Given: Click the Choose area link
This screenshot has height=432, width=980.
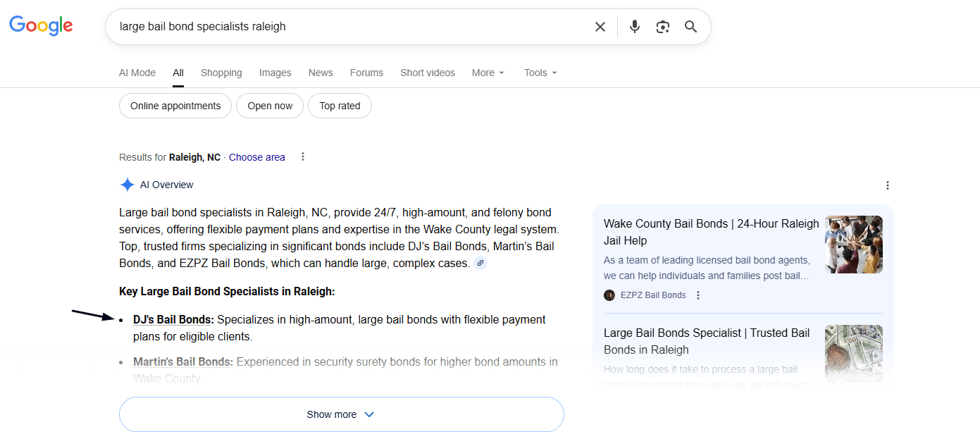Looking at the screenshot, I should (257, 157).
